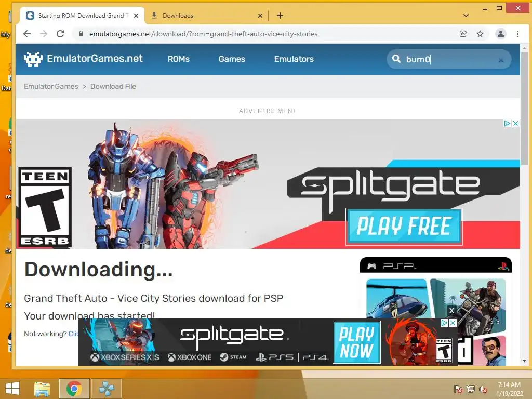This screenshot has height=399, width=532.
Task: Open the Windows Start menu
Action: [x=12, y=389]
